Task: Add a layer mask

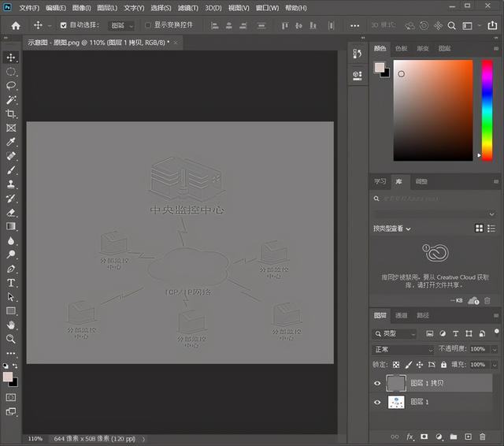Action: tap(424, 437)
